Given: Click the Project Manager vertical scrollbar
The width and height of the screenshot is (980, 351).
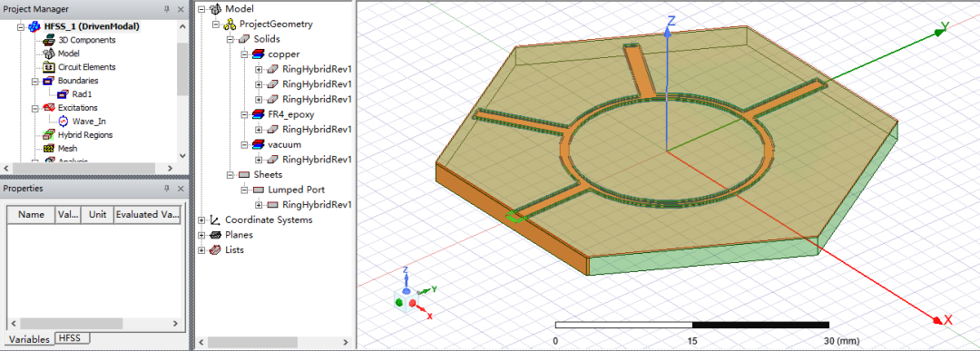Looking at the screenshot, I should (x=181, y=92).
